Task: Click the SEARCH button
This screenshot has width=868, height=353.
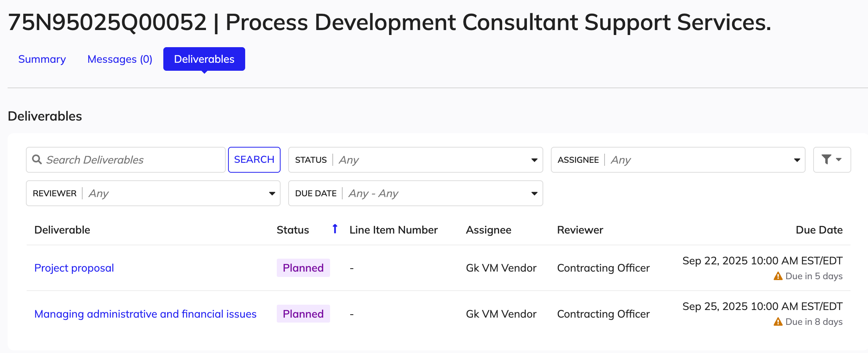Action: tap(254, 159)
